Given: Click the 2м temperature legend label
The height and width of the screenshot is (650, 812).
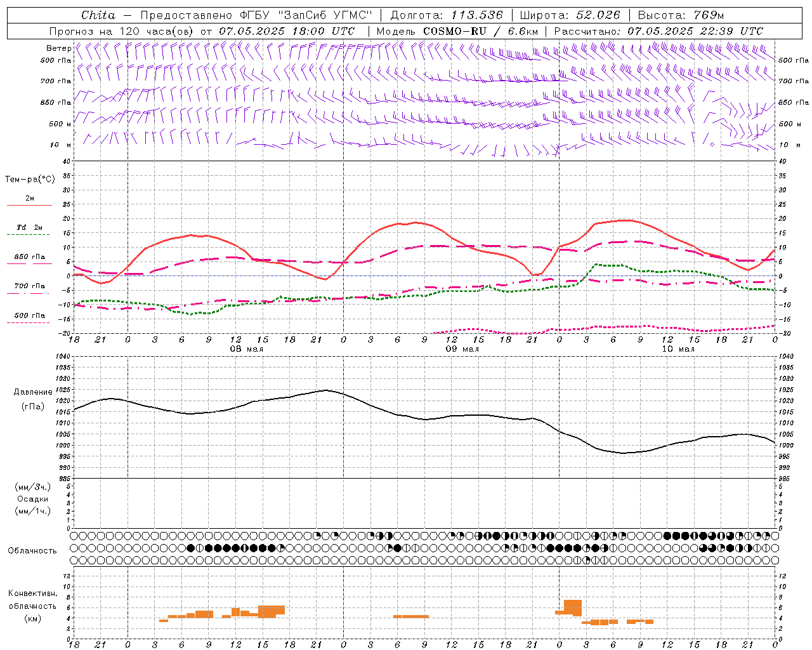Looking at the screenshot, I should [30, 198].
